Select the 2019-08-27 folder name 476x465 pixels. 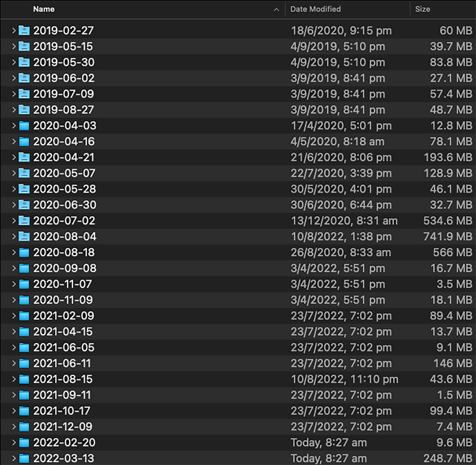(x=63, y=110)
